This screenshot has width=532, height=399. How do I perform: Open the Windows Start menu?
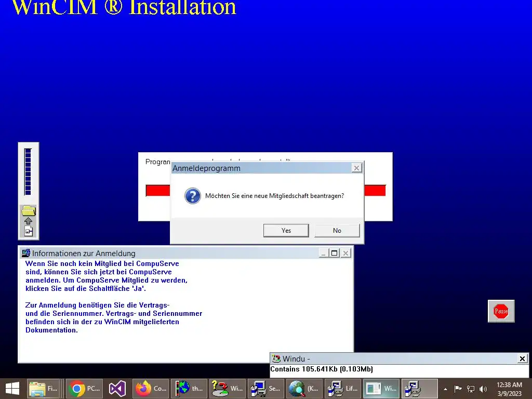pos(12,389)
